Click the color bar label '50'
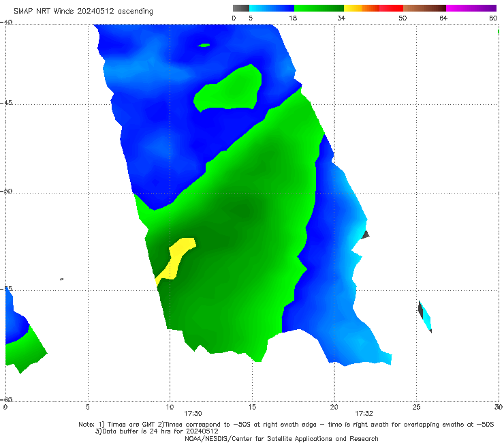 (403, 18)
